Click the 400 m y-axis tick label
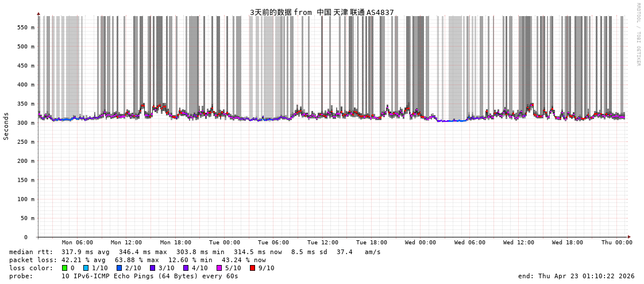The height and width of the screenshot is (284, 644). tap(25, 85)
